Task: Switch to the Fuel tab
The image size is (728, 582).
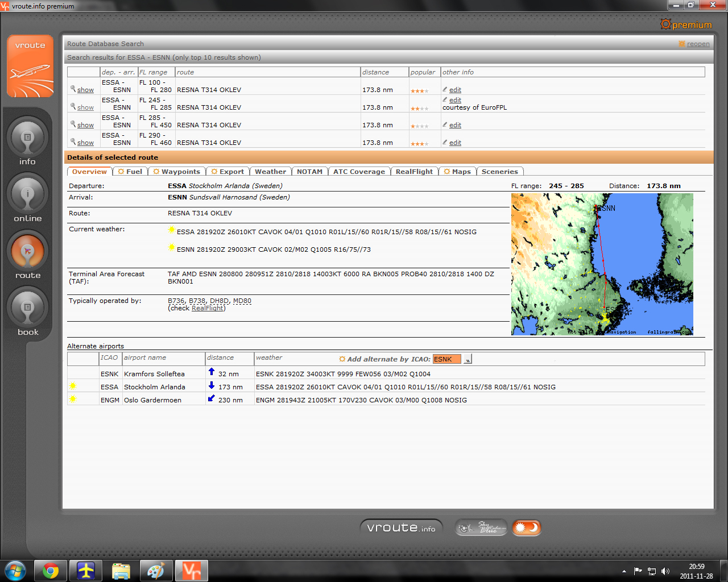Action: coord(131,172)
